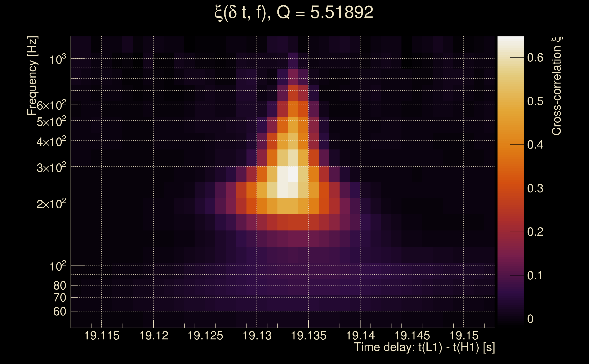Click the 0 tick label on the colorbar
Screen dimensions: 589x364
pyautogui.click(x=530, y=319)
